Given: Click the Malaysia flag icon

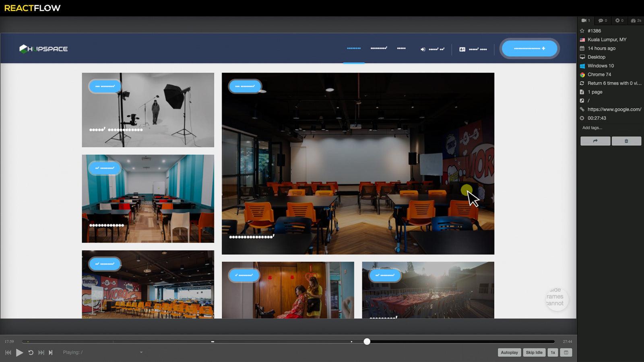Looking at the screenshot, I should (x=582, y=39).
